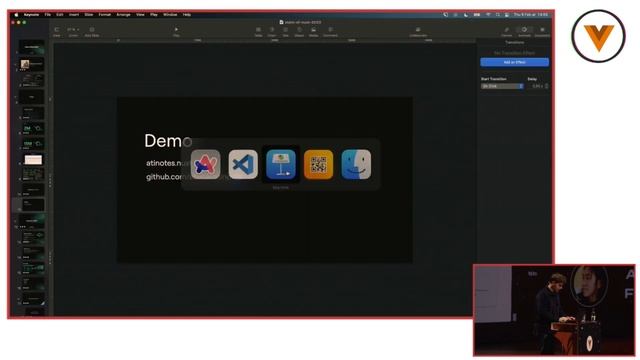Insert a Table from the toolbar

point(258,32)
